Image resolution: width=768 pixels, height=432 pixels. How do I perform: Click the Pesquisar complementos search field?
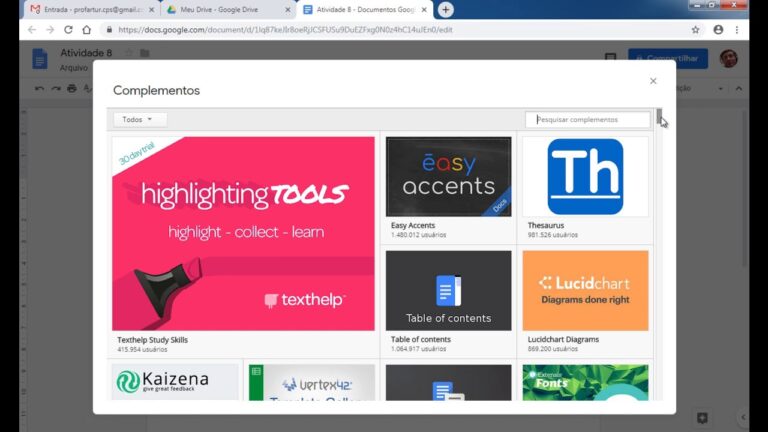coord(587,120)
